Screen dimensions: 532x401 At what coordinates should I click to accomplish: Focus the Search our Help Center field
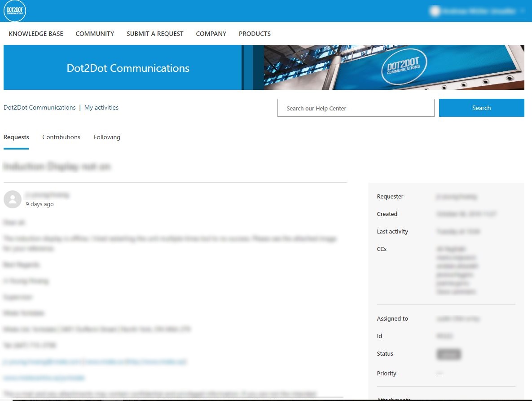point(356,108)
